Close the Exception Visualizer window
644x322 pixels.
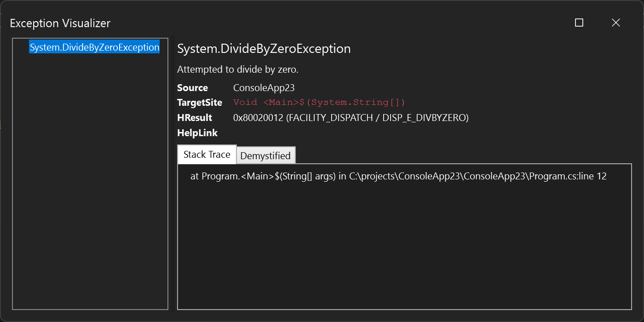[x=615, y=22]
